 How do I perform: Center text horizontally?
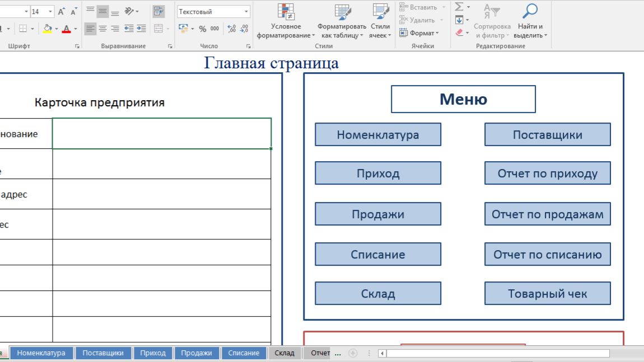(102, 29)
